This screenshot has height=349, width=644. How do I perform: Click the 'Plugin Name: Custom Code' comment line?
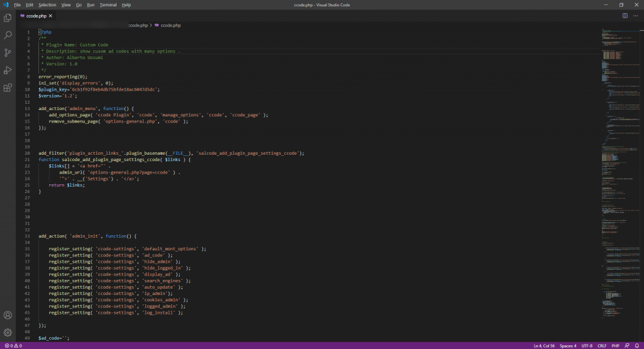click(75, 45)
